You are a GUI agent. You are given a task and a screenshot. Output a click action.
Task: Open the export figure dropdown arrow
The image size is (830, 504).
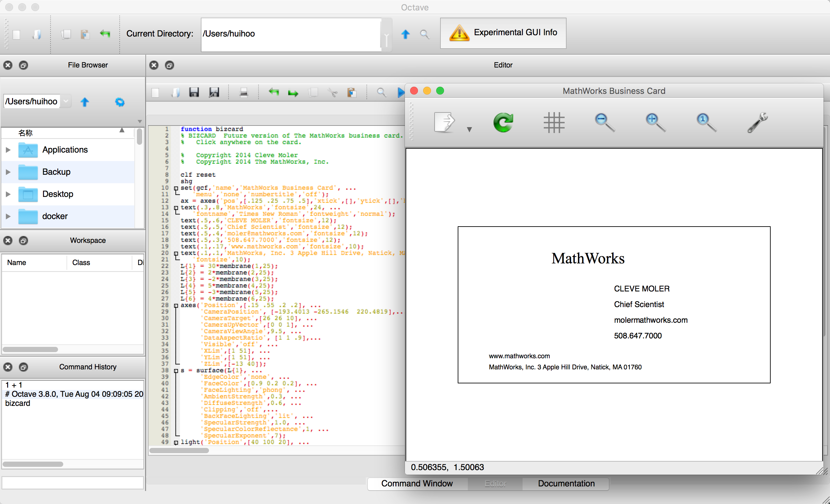(469, 129)
